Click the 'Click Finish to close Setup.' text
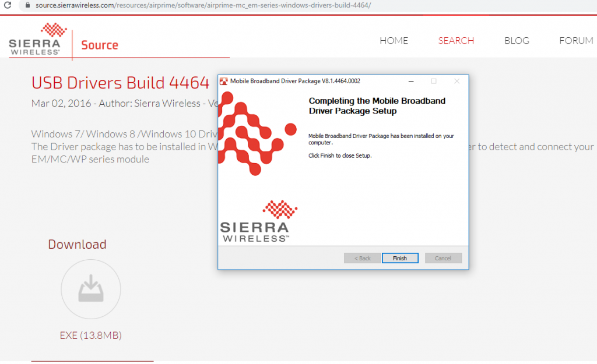Screen dimensions: 597x364 click(340, 156)
